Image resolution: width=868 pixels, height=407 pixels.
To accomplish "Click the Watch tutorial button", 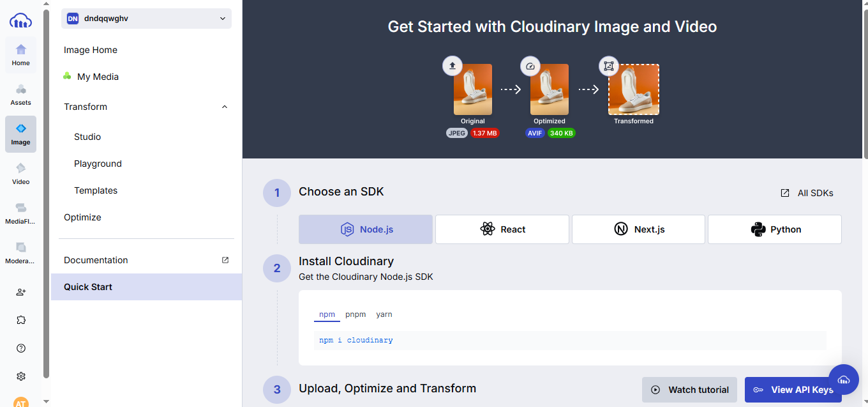I will 689,390.
